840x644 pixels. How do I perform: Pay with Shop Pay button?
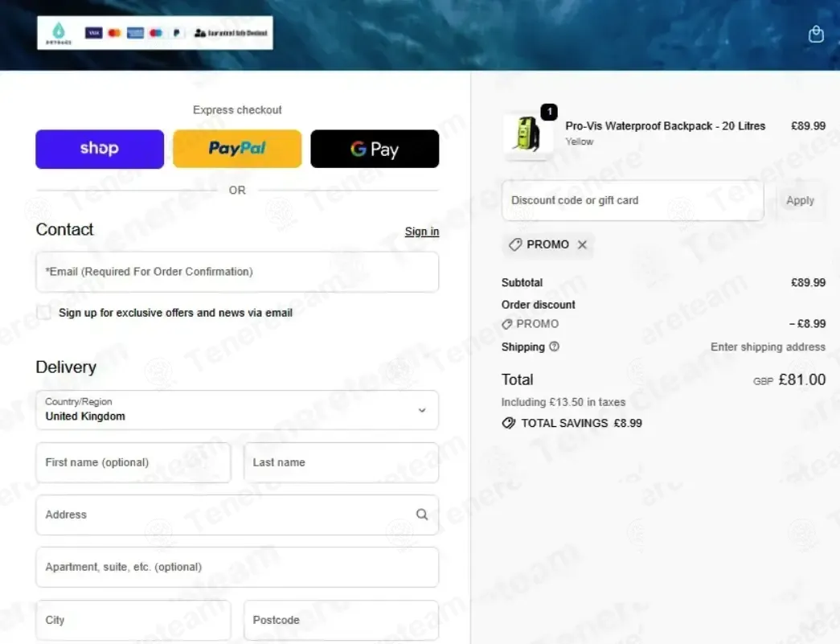[x=100, y=149]
